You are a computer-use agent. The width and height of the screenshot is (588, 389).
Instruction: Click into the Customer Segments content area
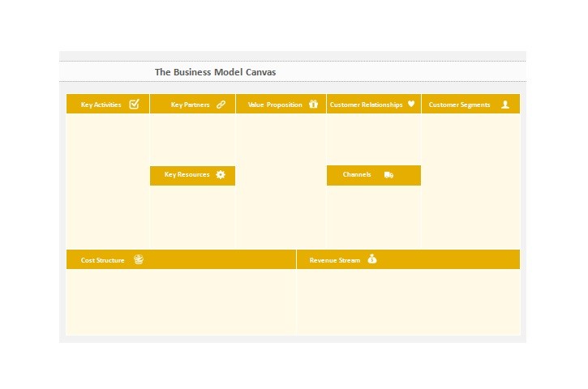[x=470, y=181]
